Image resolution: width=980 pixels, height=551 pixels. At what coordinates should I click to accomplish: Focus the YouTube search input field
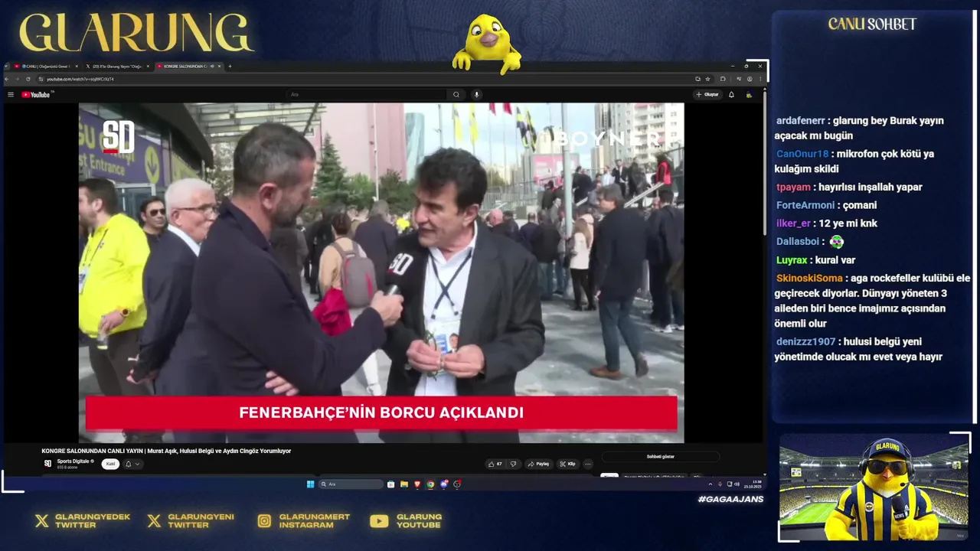coord(366,94)
